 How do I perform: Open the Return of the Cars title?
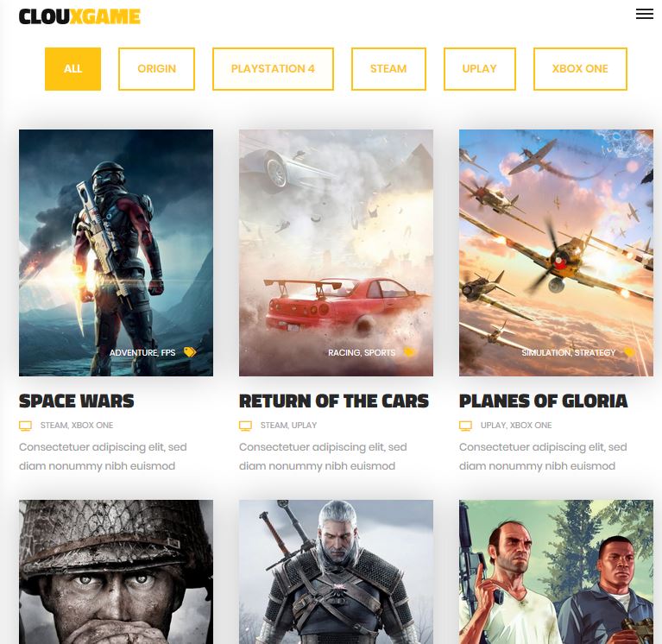333,401
